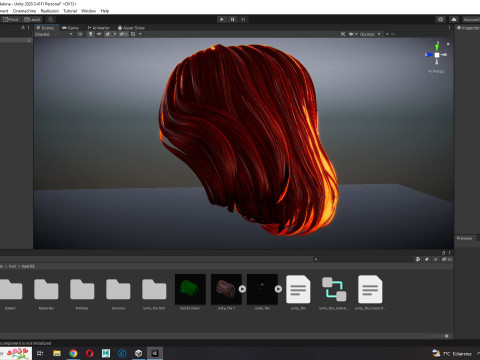Click the snap tool icon beside the Local button
The height and width of the screenshot is (360, 480).
[50, 19]
